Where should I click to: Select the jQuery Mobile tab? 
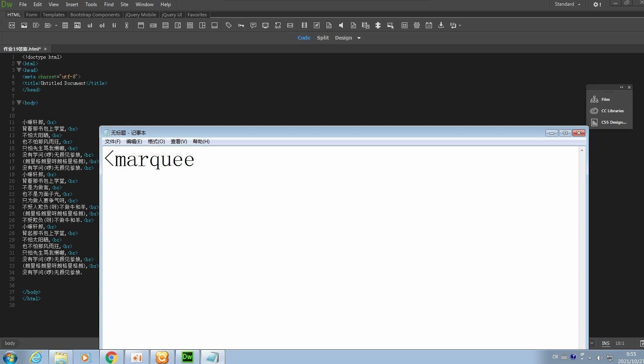(x=141, y=15)
